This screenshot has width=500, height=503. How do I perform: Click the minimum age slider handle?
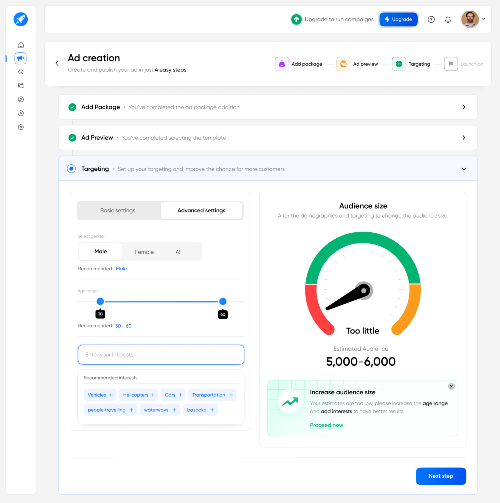pos(100,301)
